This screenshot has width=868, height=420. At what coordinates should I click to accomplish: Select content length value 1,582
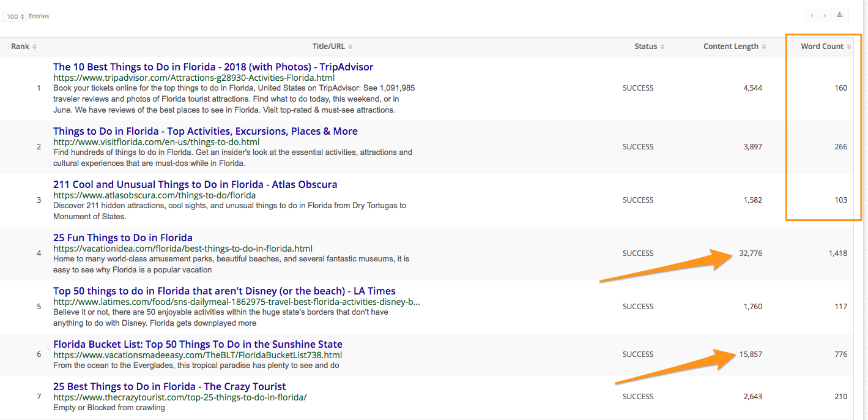752,200
